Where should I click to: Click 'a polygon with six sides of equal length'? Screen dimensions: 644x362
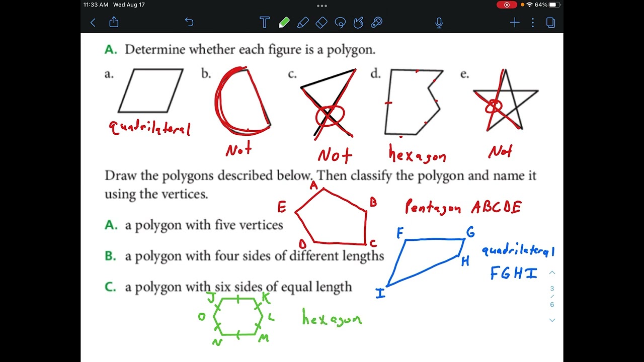(238, 287)
